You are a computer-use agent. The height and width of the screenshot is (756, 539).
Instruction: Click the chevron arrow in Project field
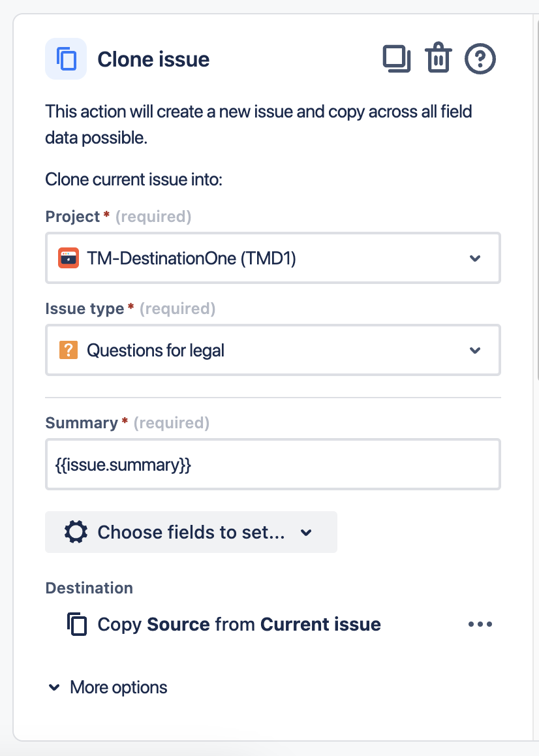pyautogui.click(x=475, y=259)
